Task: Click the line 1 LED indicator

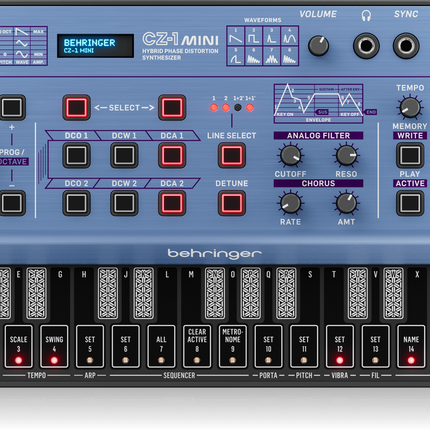Action: pos(214,107)
